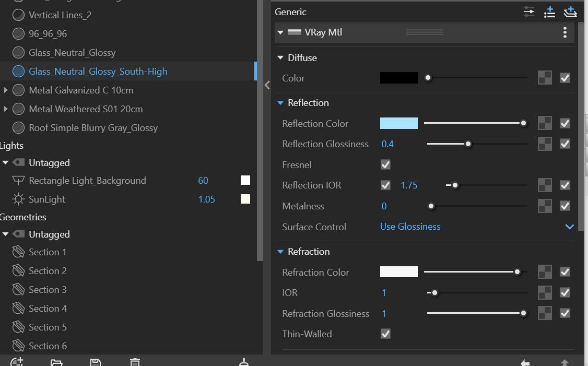The width and height of the screenshot is (588, 366).
Task: Click the add layer icon in Generic header
Action: click(x=570, y=11)
